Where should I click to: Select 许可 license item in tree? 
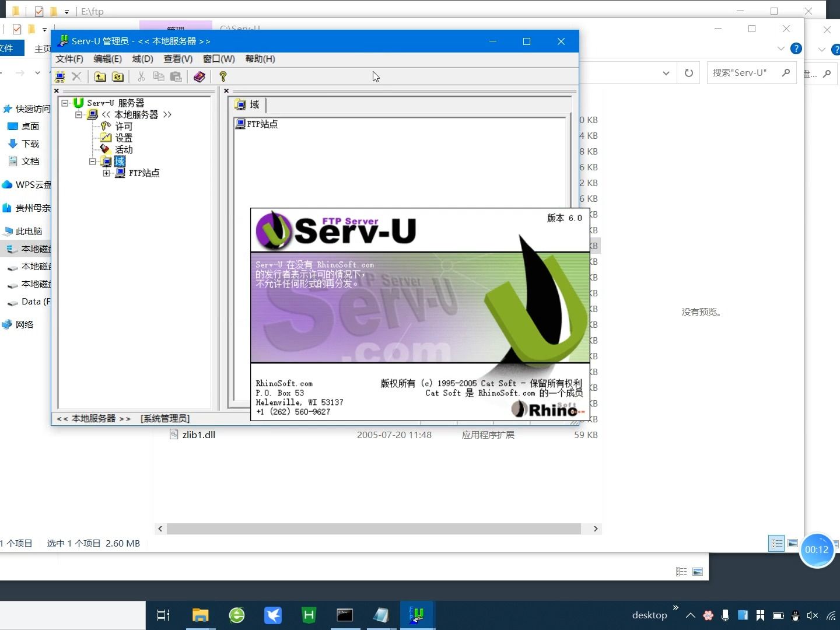[x=124, y=126]
